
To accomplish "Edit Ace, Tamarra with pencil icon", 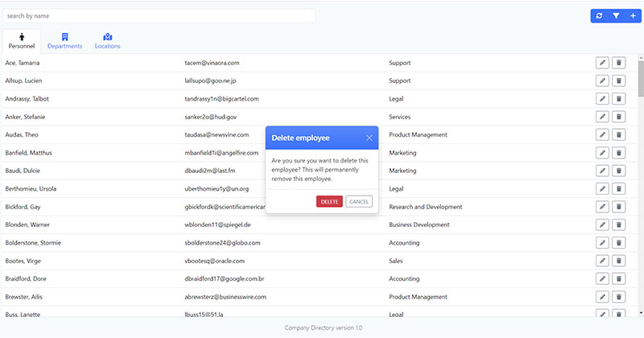I will (x=602, y=63).
